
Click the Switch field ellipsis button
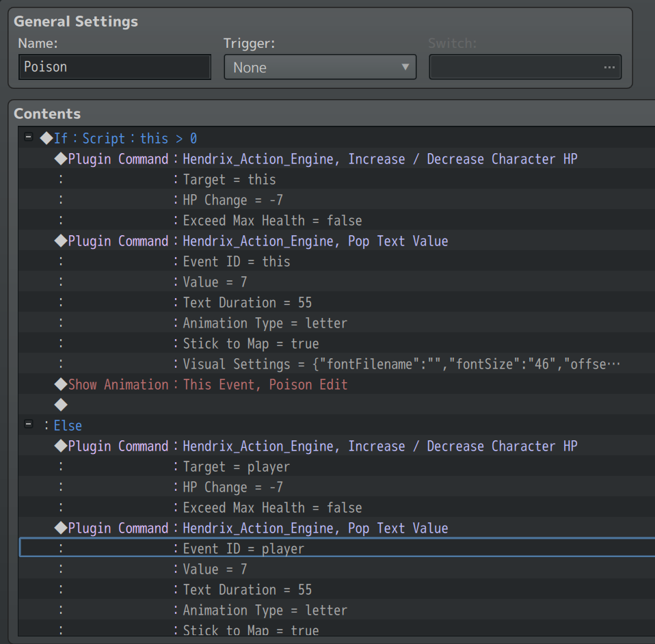pyautogui.click(x=609, y=67)
